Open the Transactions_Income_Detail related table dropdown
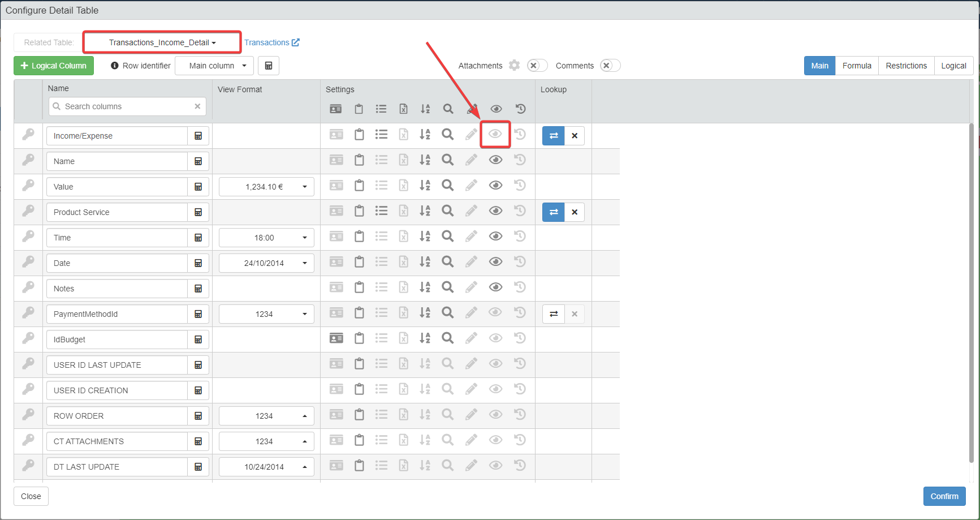The image size is (980, 520). point(162,42)
